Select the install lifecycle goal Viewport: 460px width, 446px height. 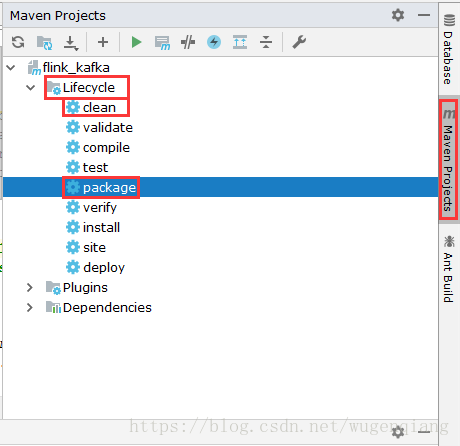coord(93,228)
